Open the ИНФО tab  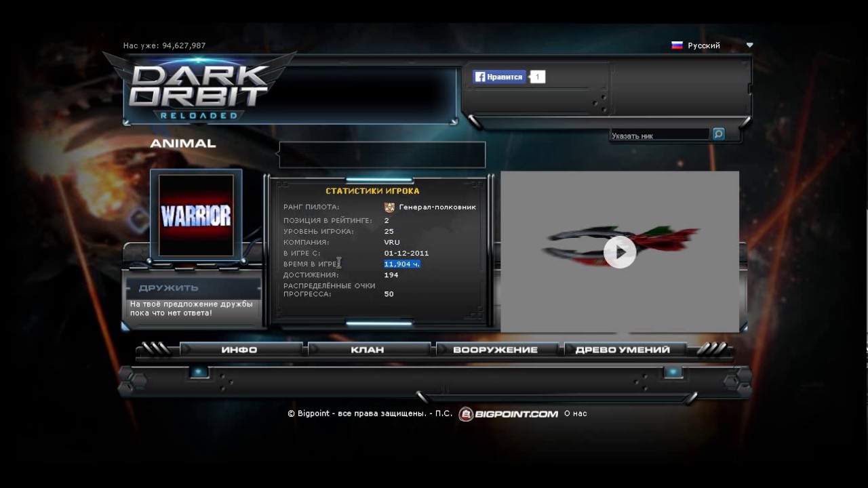click(239, 350)
